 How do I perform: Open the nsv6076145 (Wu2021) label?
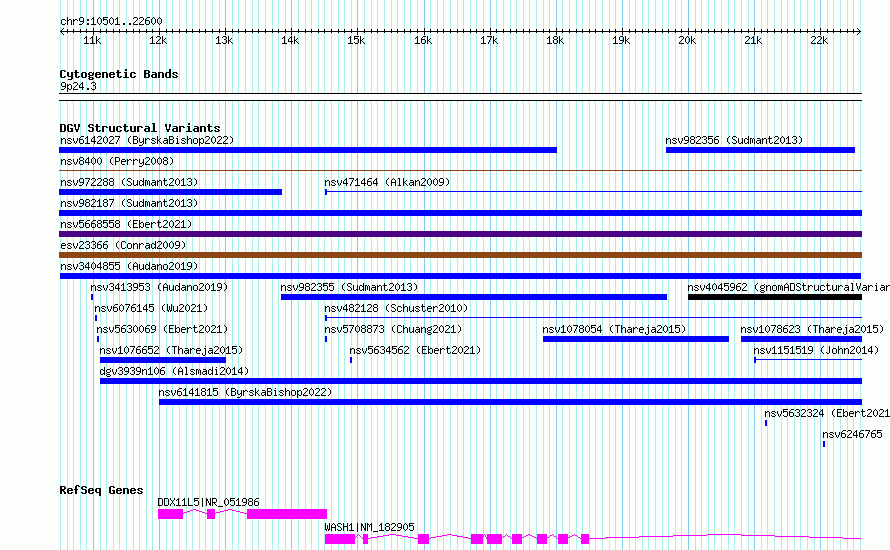point(151,308)
